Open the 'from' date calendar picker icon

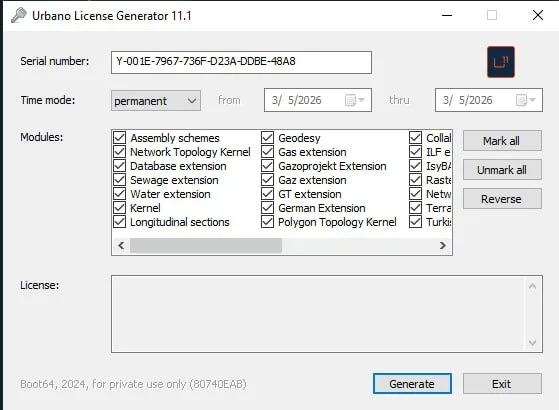354,100
